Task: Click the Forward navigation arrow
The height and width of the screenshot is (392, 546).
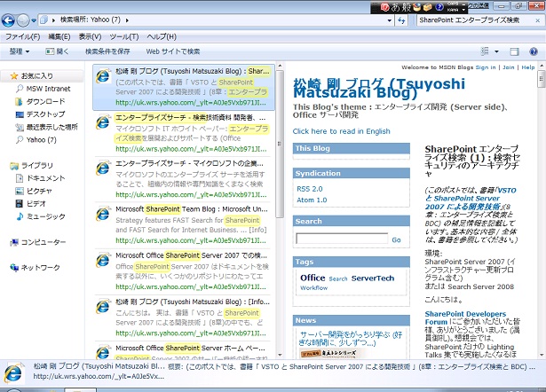Action: point(23,21)
